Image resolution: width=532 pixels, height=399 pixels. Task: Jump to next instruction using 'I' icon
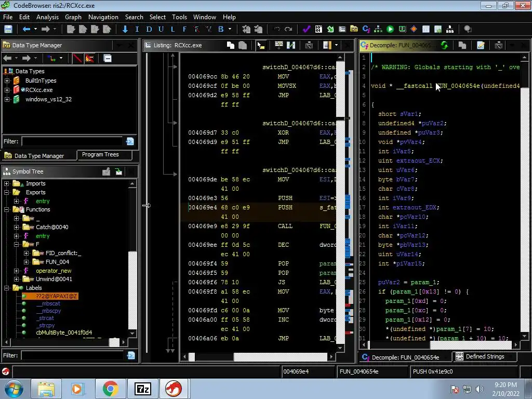tap(137, 29)
